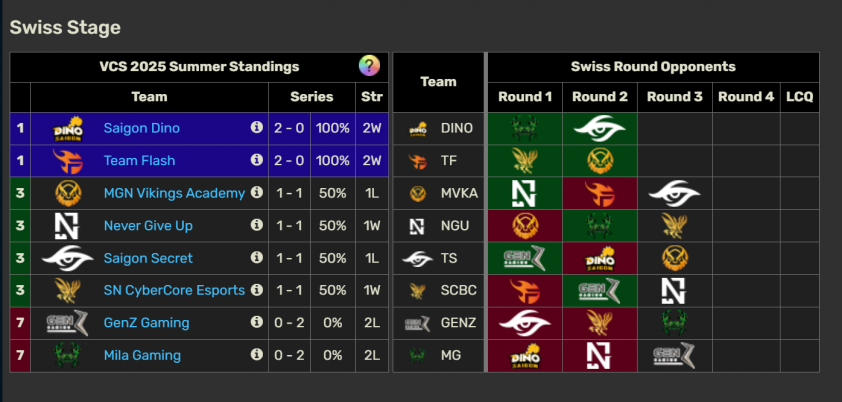The image size is (842, 402).
Task: Click the Round 1 column header
Action: 525,97
